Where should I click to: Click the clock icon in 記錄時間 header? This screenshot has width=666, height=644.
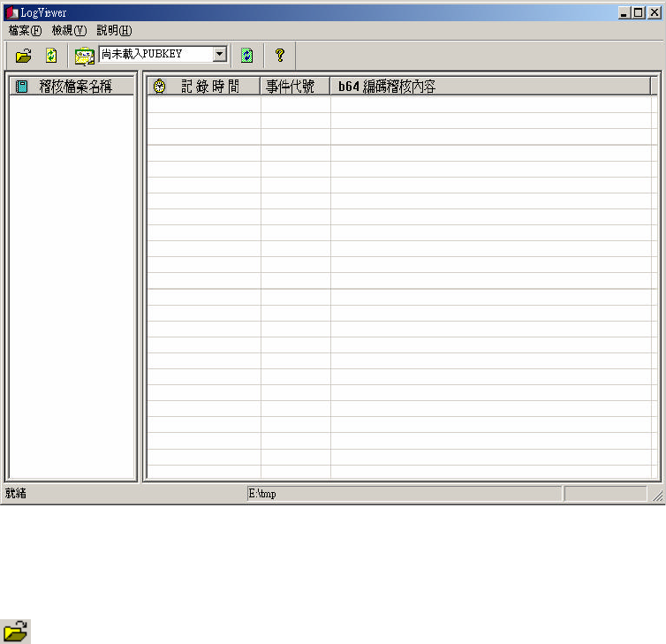(159, 87)
